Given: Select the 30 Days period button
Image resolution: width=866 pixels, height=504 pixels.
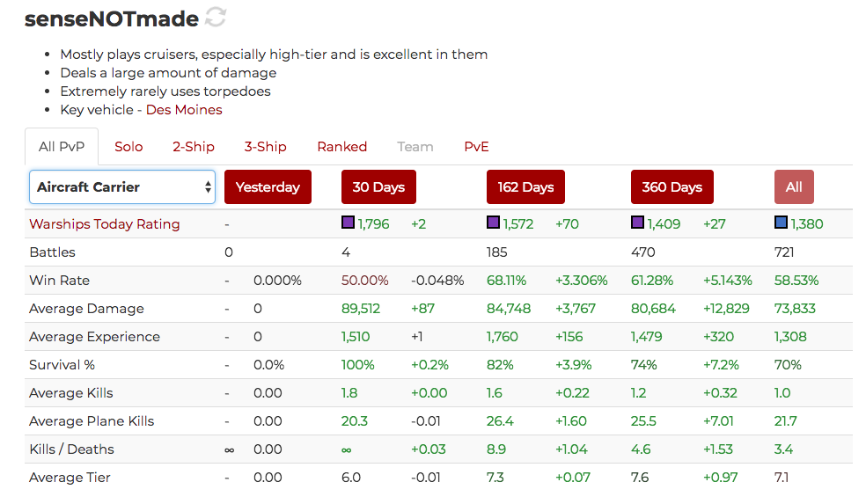Looking at the screenshot, I should click(378, 187).
